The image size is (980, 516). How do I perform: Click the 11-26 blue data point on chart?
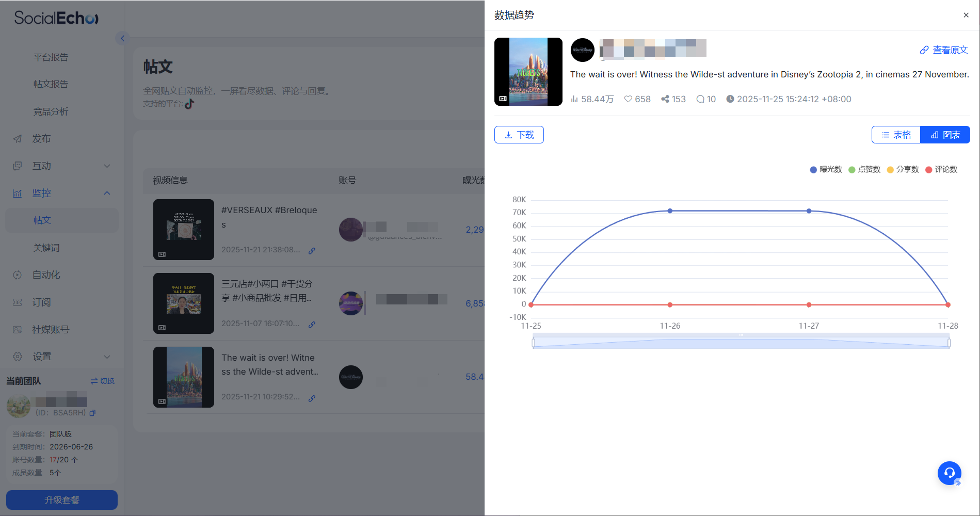pyautogui.click(x=670, y=211)
